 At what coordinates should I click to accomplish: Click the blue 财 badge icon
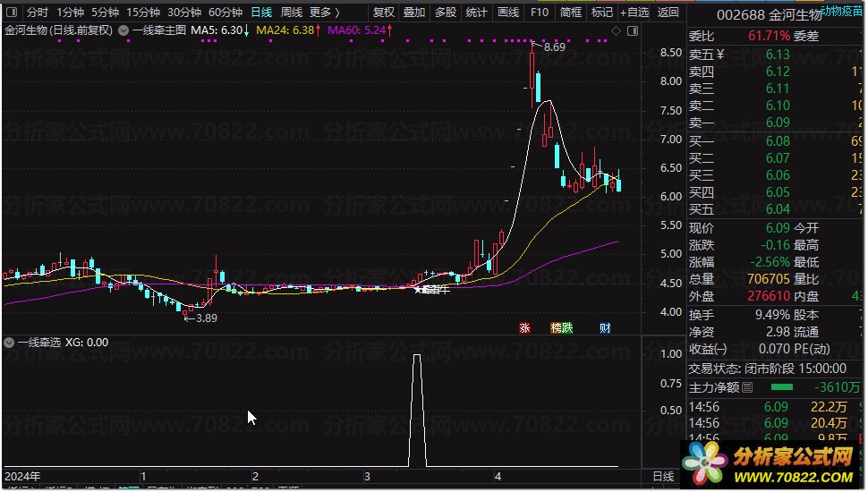coord(605,327)
